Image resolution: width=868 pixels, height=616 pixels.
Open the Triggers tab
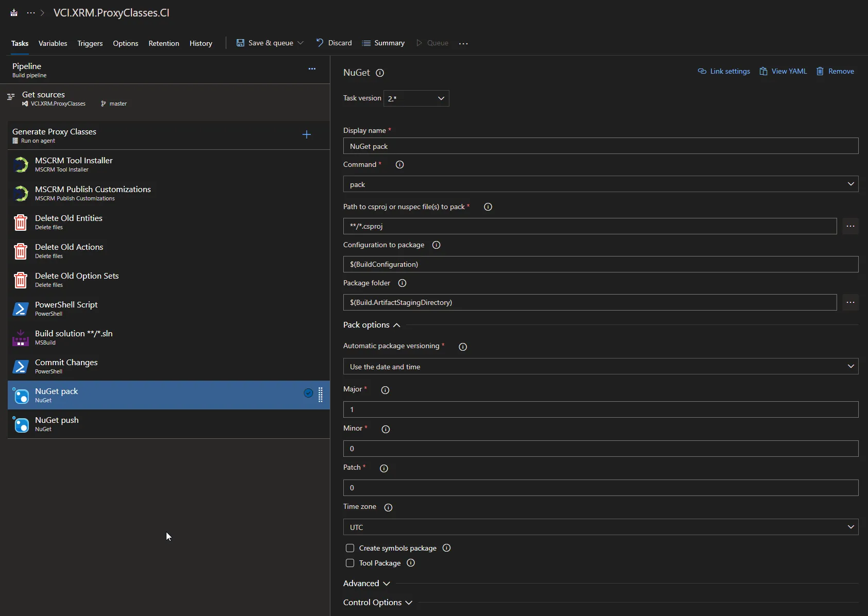click(x=90, y=43)
